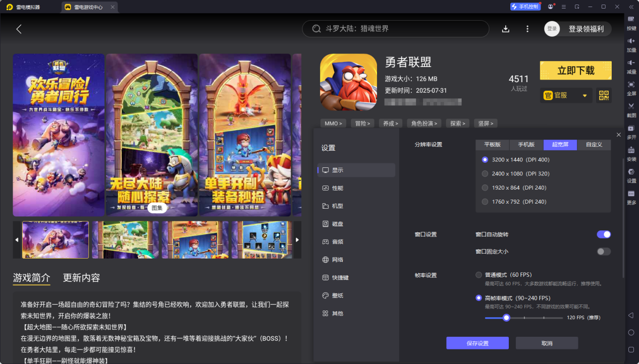The height and width of the screenshot is (364, 639).
Task: Click 登录领福利 login button
Action: click(x=586, y=29)
